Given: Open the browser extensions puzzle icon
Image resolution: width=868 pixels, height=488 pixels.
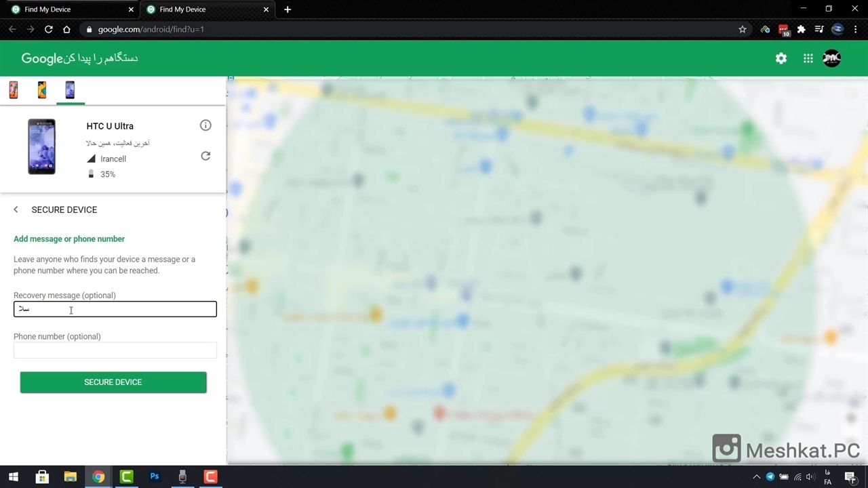Looking at the screenshot, I should click(801, 29).
